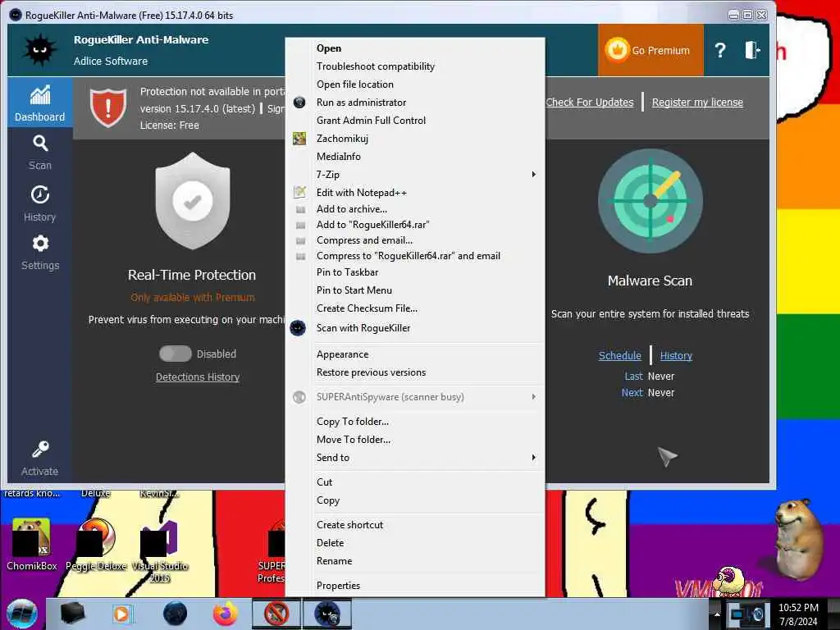
Task: Click the Go Premium button
Action: pos(651,50)
